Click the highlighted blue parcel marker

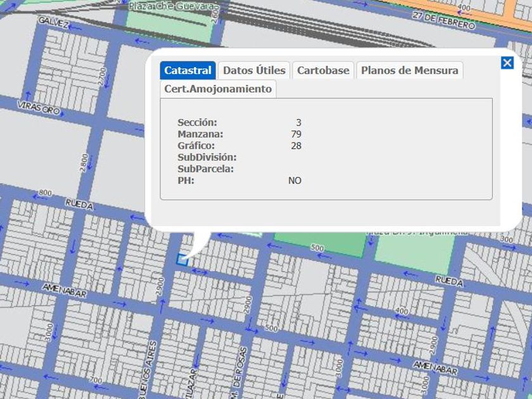point(182,259)
